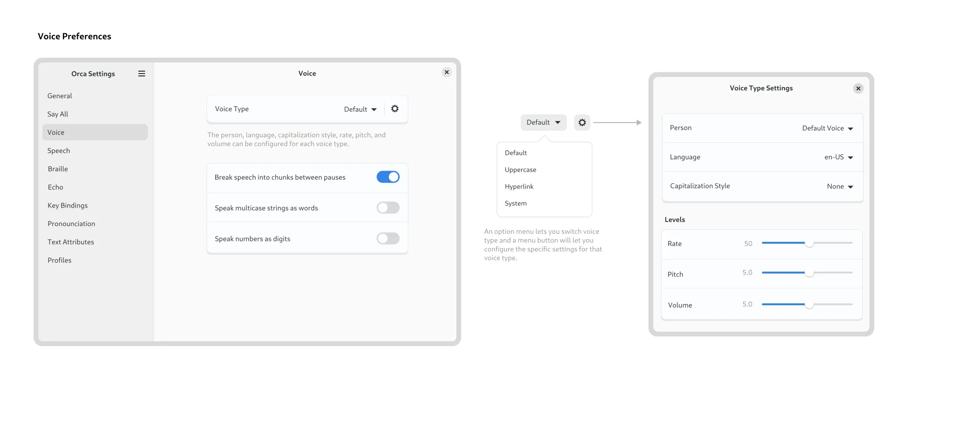Viewport: 980px width, 423px height.
Task: Expand the Person Default Voice dropdown
Action: tap(827, 128)
